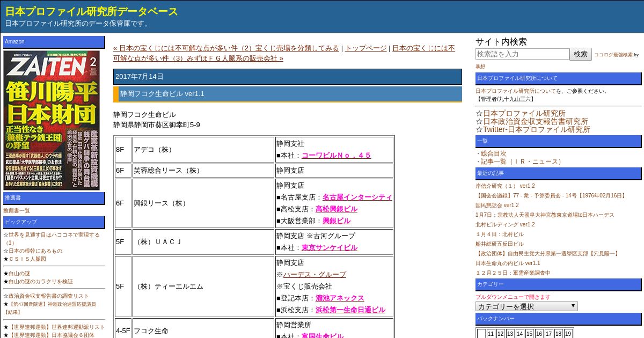
Task: Open recent article 1月7日：宗教法人天照皇大神宮教
Action: point(545,215)
